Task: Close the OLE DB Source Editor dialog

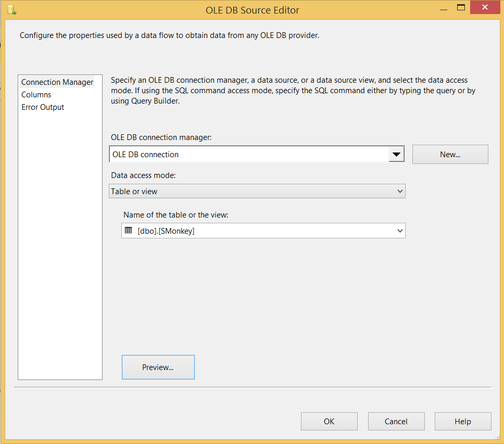Action: (x=485, y=7)
